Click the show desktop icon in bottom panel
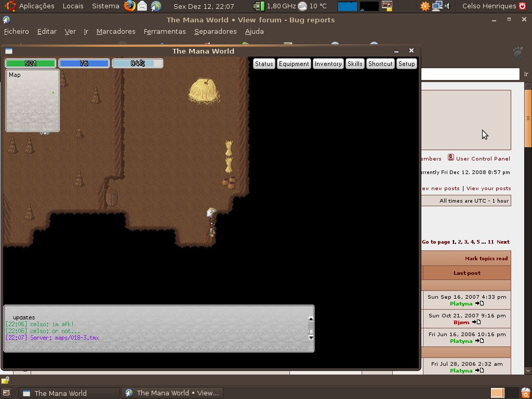532x399 pixels. pyautogui.click(x=6, y=393)
